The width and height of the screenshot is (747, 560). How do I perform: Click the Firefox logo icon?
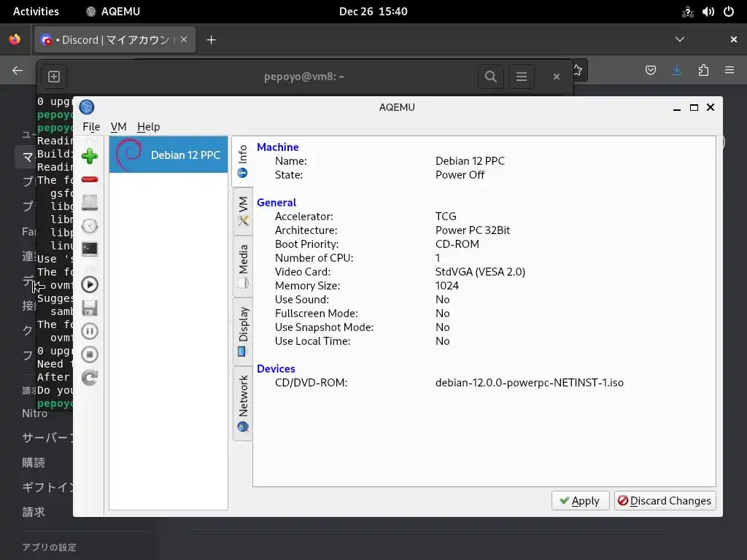coord(15,39)
